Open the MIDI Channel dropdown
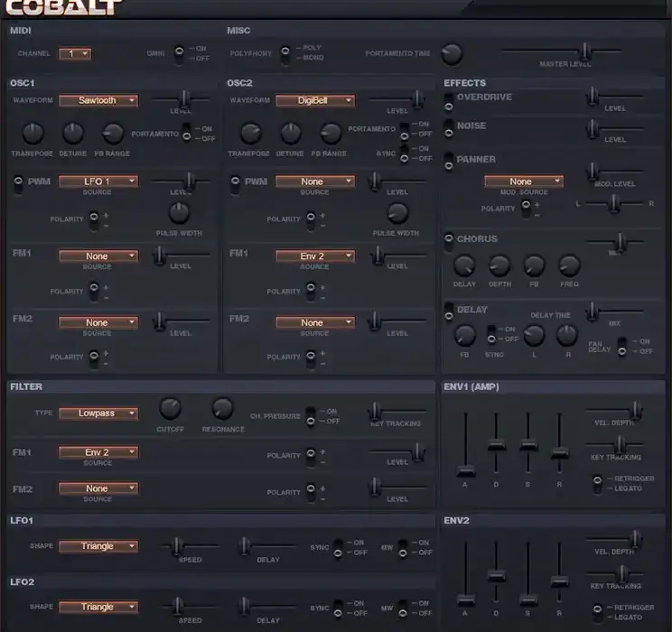Screen dimensions: 672x632 pos(75,53)
